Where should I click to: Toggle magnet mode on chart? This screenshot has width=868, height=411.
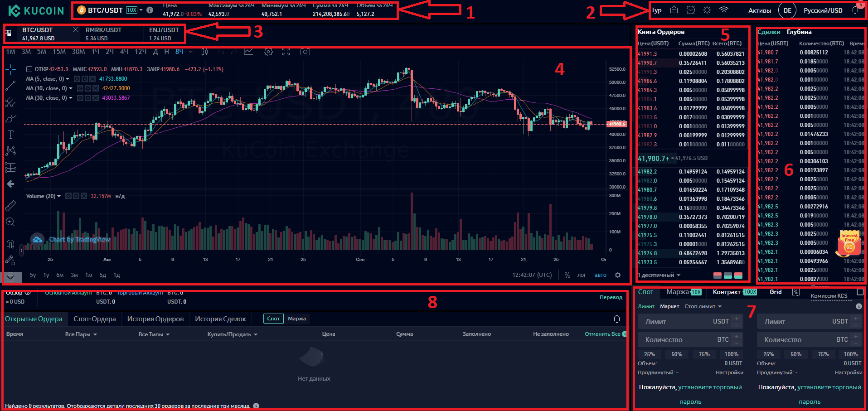coord(10,244)
